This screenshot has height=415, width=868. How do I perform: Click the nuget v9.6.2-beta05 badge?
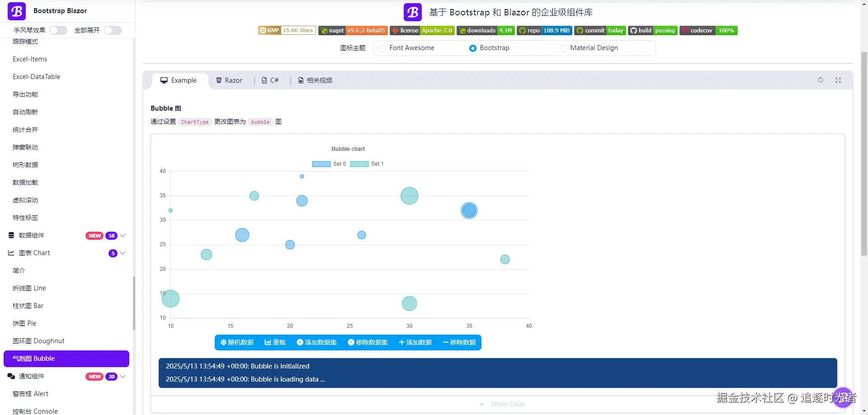click(353, 30)
